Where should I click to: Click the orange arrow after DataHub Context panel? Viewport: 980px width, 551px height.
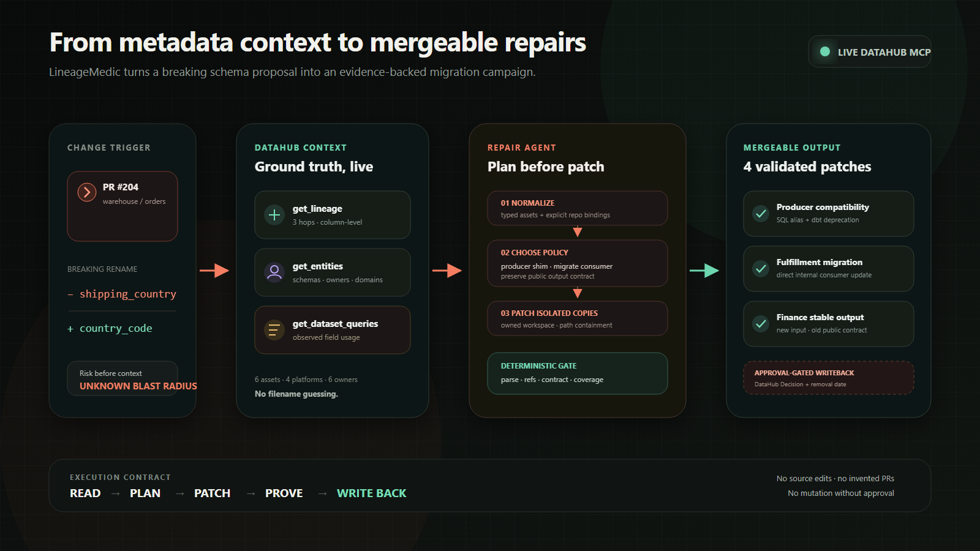pyautogui.click(x=447, y=271)
